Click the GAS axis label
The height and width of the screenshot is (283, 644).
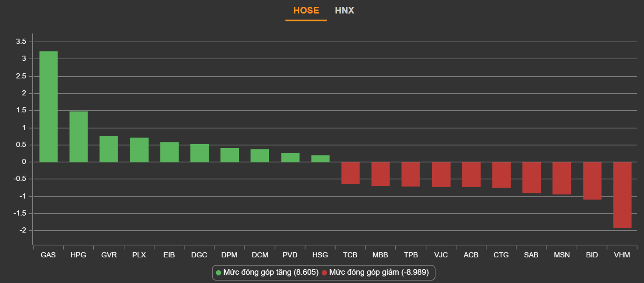[x=48, y=255]
